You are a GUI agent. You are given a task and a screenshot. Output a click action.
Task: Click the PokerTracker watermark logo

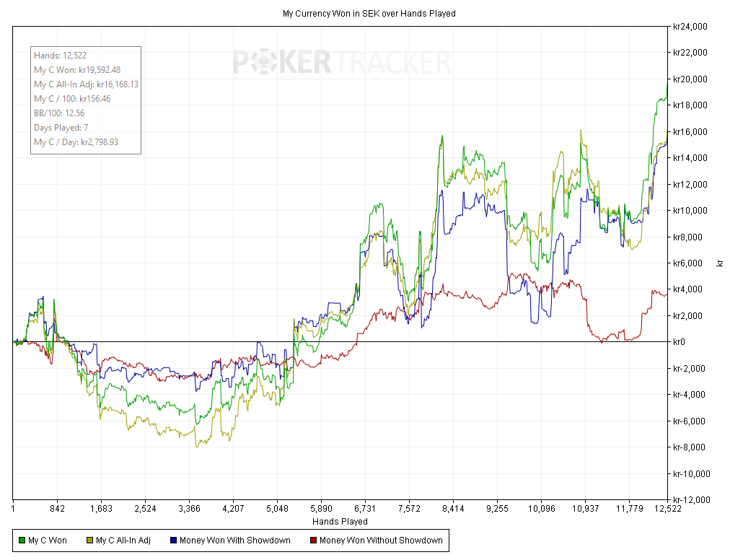[x=342, y=63]
